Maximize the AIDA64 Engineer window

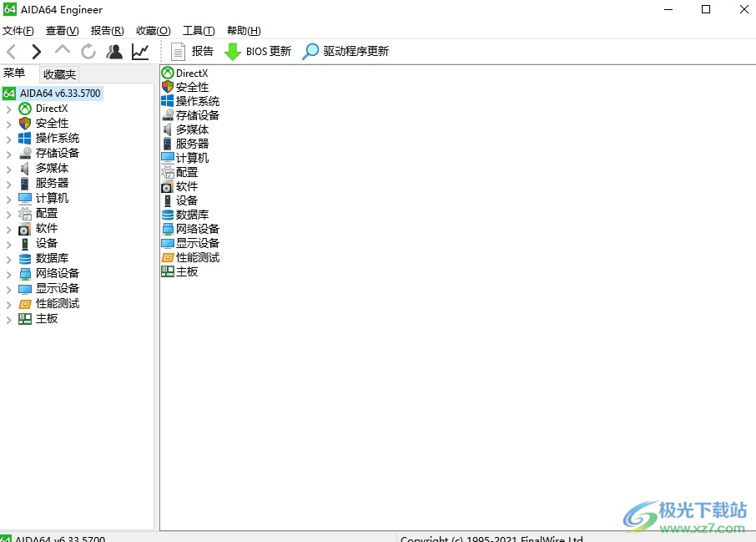coord(706,10)
